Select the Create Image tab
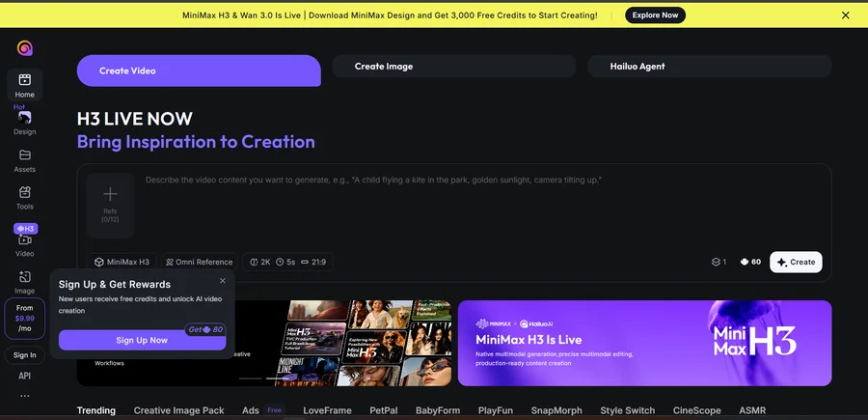The height and width of the screenshot is (420, 868). tap(454, 66)
